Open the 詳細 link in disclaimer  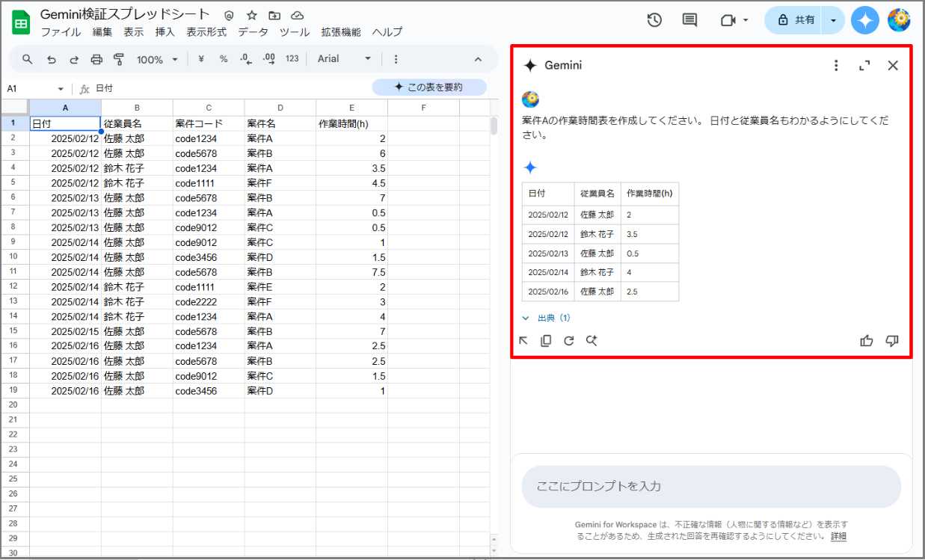pos(838,536)
